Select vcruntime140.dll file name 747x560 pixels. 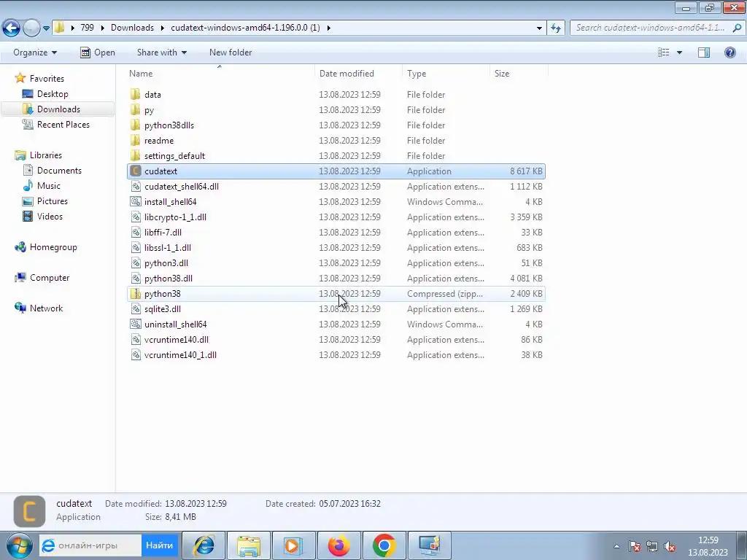click(177, 340)
